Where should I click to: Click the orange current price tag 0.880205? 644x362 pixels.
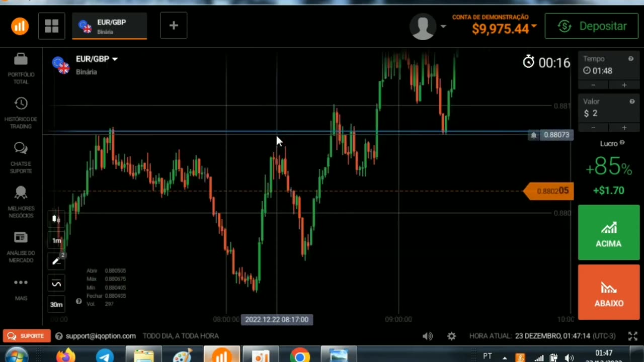548,191
